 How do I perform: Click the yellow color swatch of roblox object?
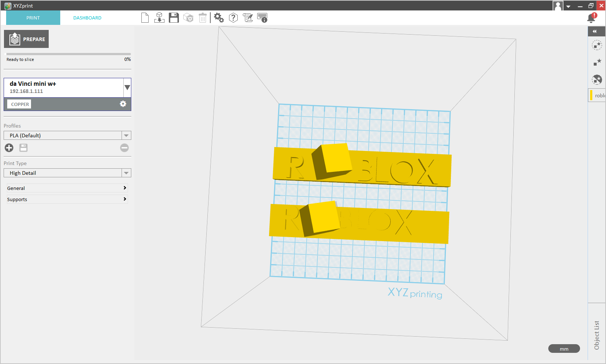point(591,96)
